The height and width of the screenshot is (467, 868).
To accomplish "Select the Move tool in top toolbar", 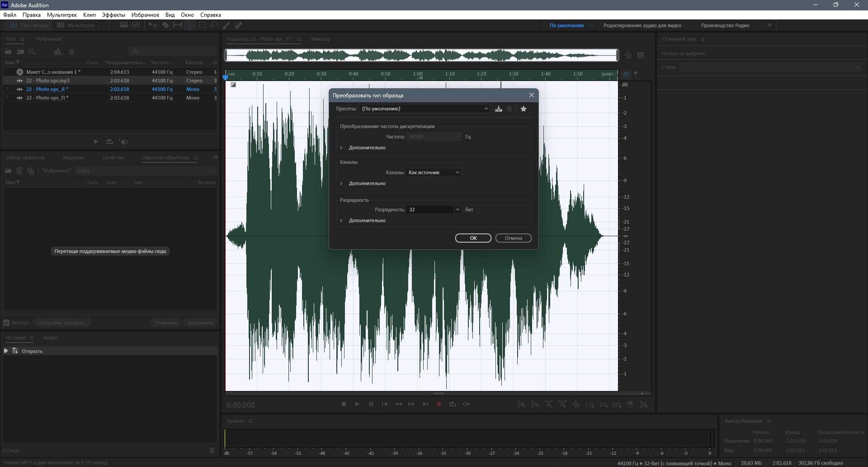I will click(x=153, y=25).
